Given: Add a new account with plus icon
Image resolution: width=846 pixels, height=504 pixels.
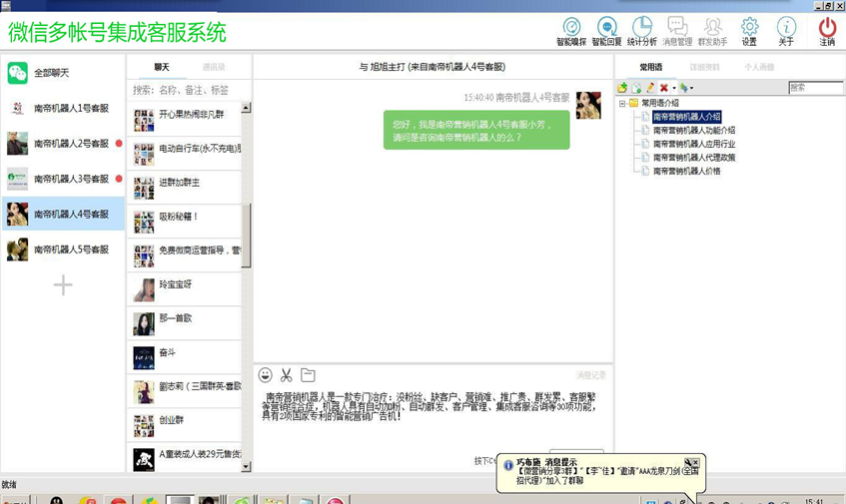Looking at the screenshot, I should pyautogui.click(x=63, y=285).
